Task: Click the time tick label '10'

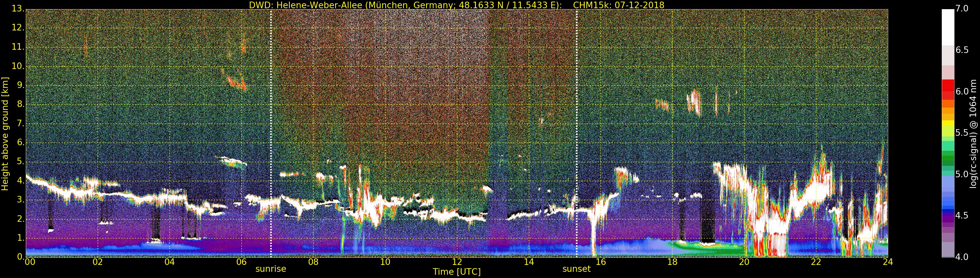Action: 385,262
